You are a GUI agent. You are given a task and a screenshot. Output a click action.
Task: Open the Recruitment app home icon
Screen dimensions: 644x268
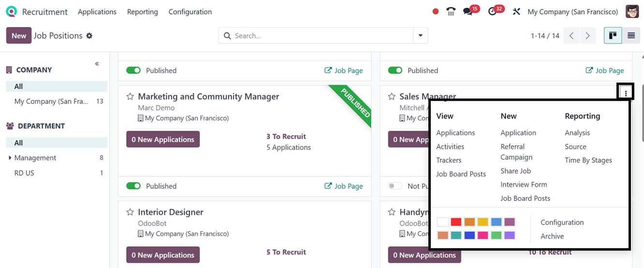pyautogui.click(x=11, y=12)
